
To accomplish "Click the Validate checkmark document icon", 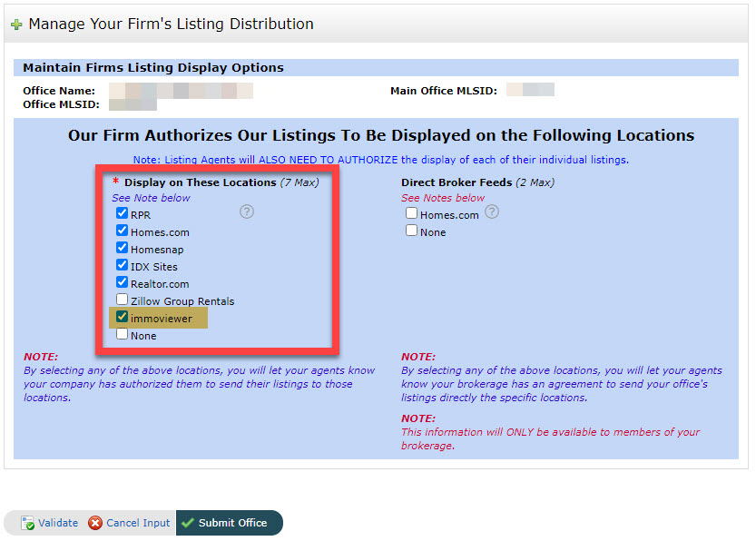I will 27,524.
